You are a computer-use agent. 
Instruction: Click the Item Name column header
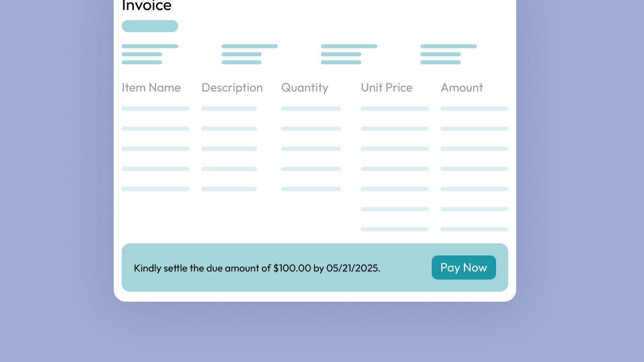pyautogui.click(x=151, y=87)
